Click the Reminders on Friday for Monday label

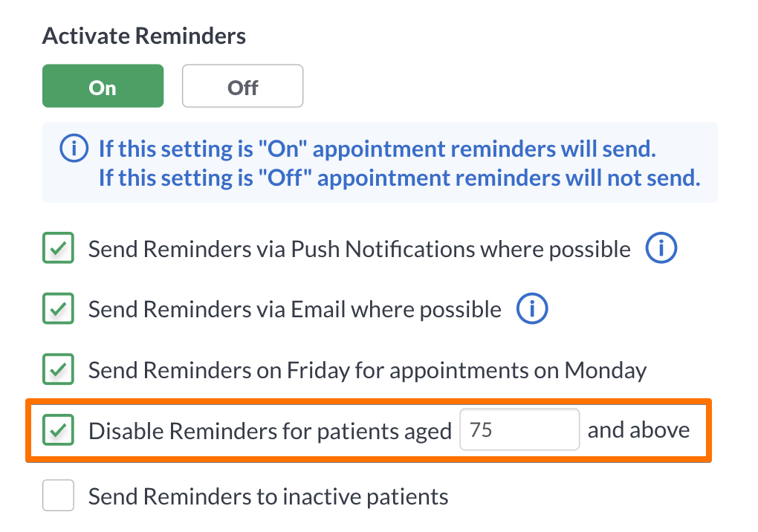pyautogui.click(x=367, y=371)
